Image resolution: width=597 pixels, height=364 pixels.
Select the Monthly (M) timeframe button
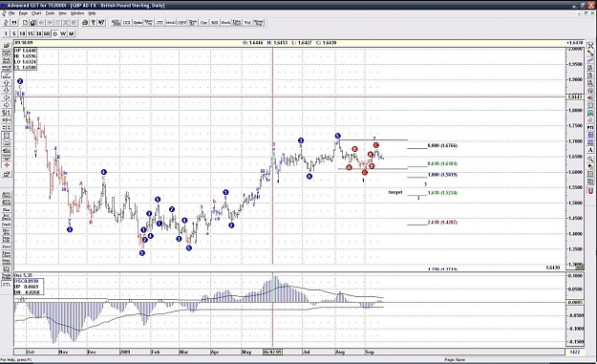pyautogui.click(x=72, y=33)
